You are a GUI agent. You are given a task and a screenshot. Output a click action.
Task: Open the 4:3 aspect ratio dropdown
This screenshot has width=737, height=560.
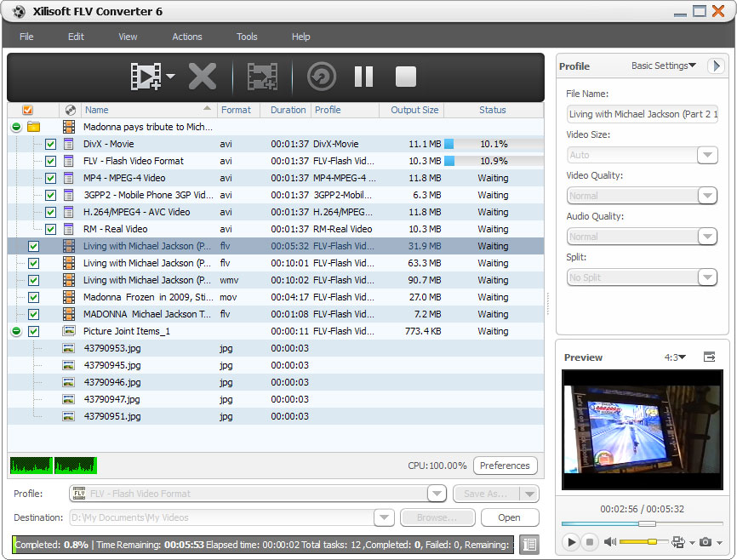pyautogui.click(x=675, y=357)
